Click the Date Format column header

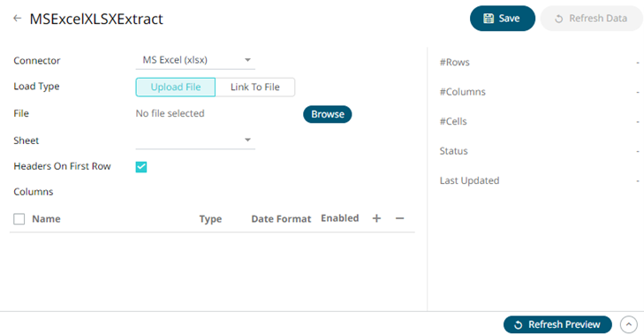point(281,218)
